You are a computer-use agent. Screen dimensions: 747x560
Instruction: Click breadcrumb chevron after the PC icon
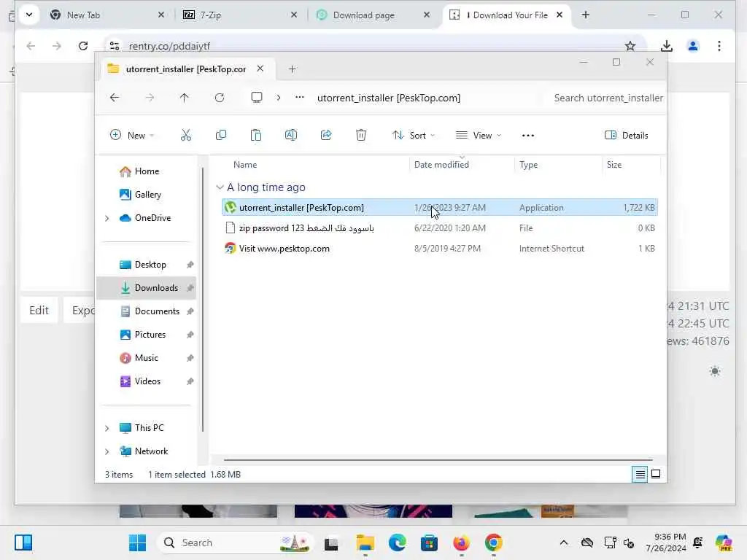[x=278, y=98]
